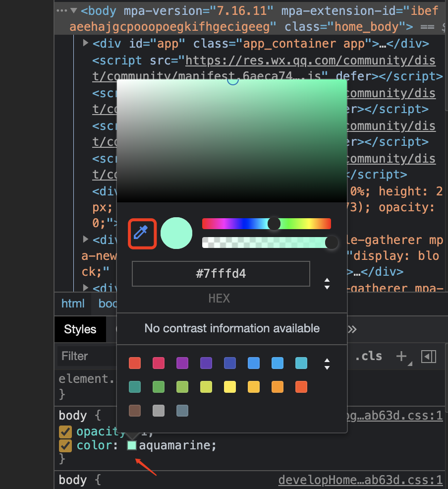
Task: Expand the div id="app" node
Action: tap(86, 43)
